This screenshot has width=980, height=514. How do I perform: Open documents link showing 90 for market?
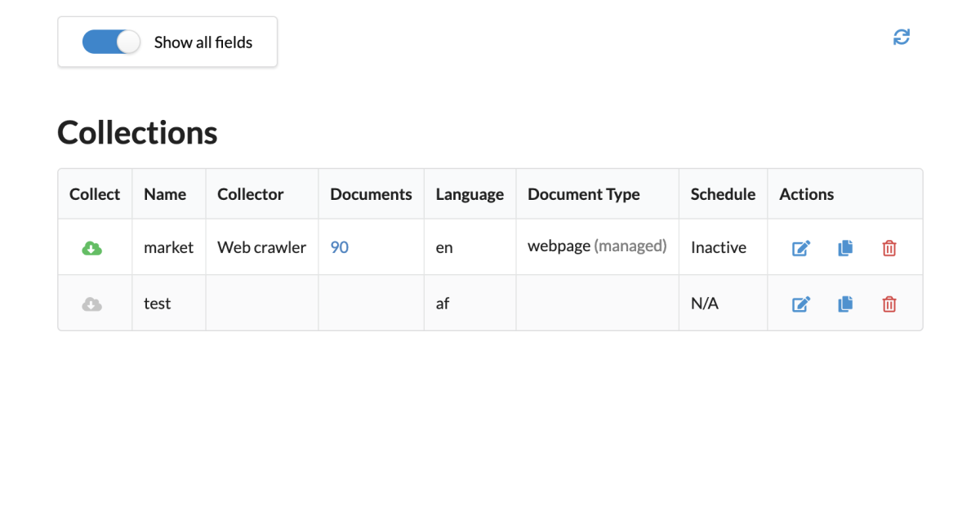(x=339, y=247)
